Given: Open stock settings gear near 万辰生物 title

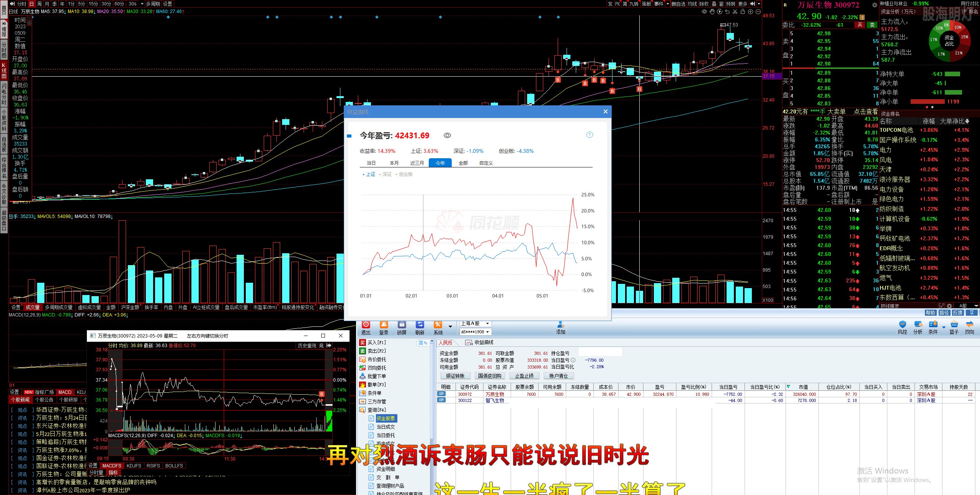Looking at the screenshot, I should 874,5.
